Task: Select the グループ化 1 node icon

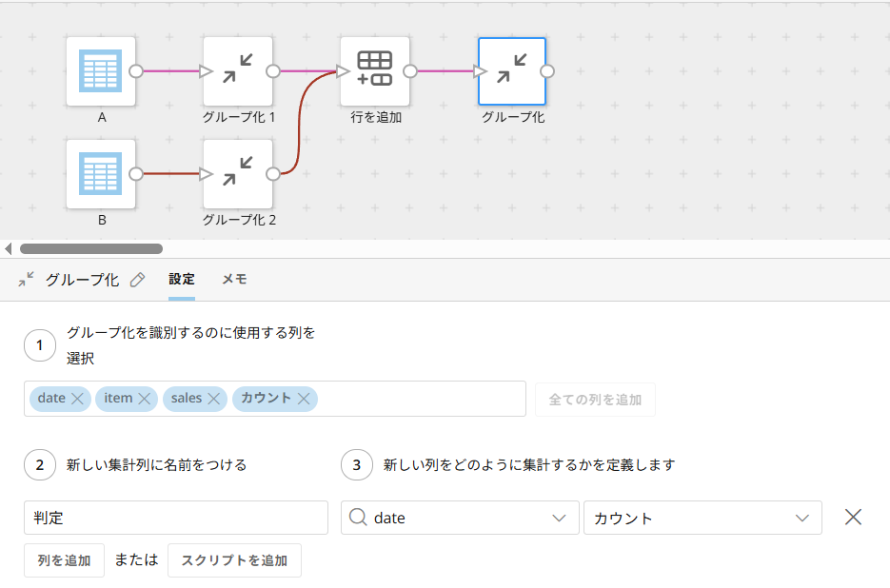Action: point(238,71)
